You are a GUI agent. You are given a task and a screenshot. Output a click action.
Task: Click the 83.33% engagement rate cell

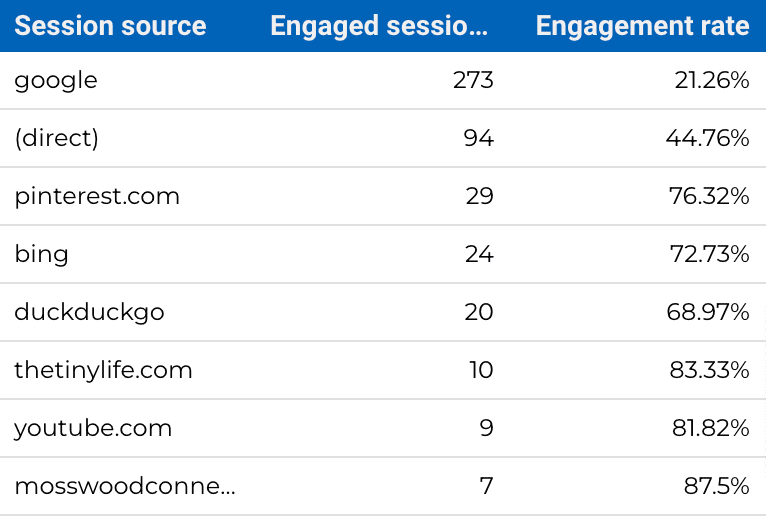[x=709, y=370]
